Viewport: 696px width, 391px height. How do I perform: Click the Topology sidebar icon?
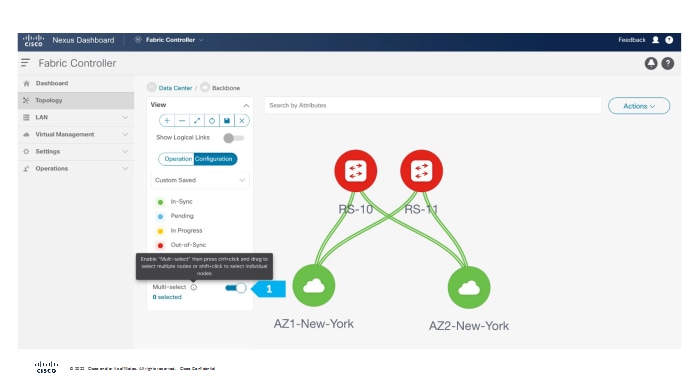[26, 100]
